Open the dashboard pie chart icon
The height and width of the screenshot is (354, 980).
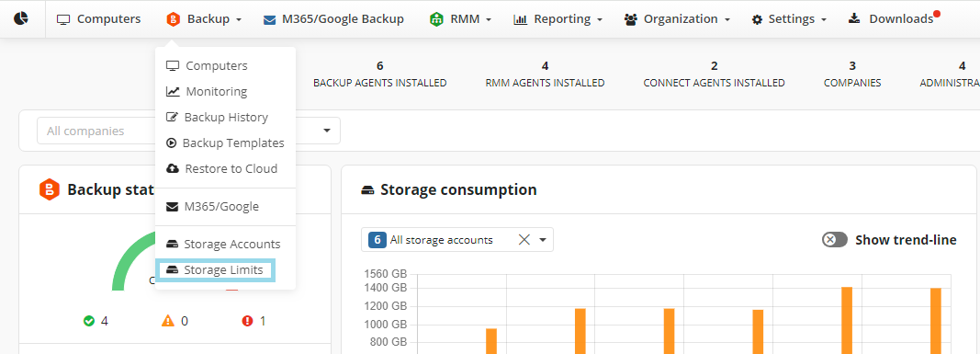pyautogui.click(x=21, y=18)
